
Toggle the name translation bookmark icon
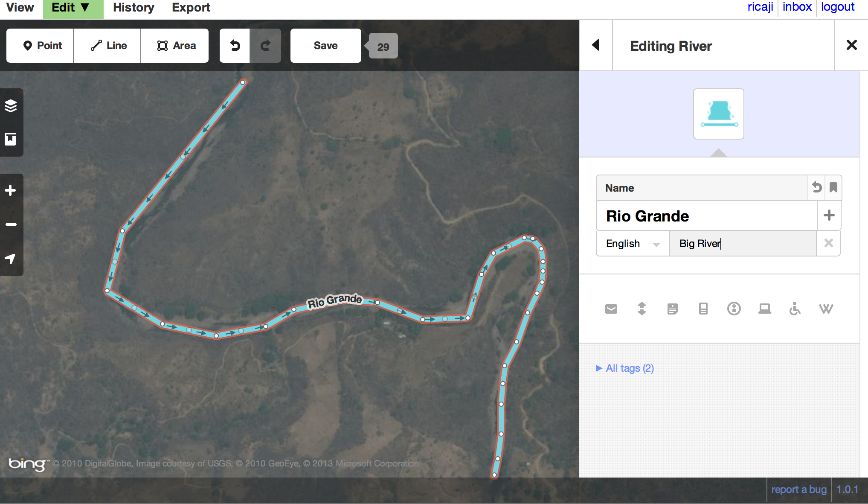coord(833,188)
